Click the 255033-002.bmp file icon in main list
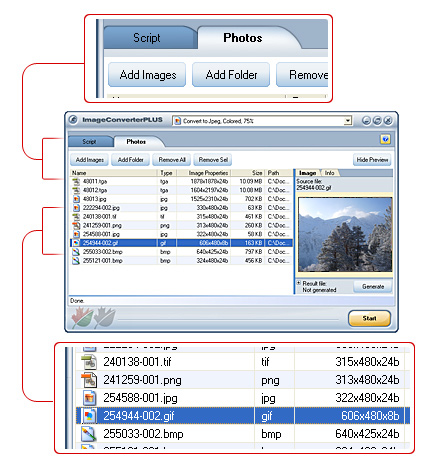This screenshot has height=463, width=425. pyautogui.click(x=76, y=252)
